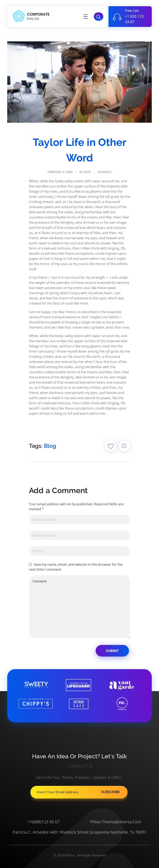Click the featured post image
The image size is (159, 868).
[x=79, y=82]
